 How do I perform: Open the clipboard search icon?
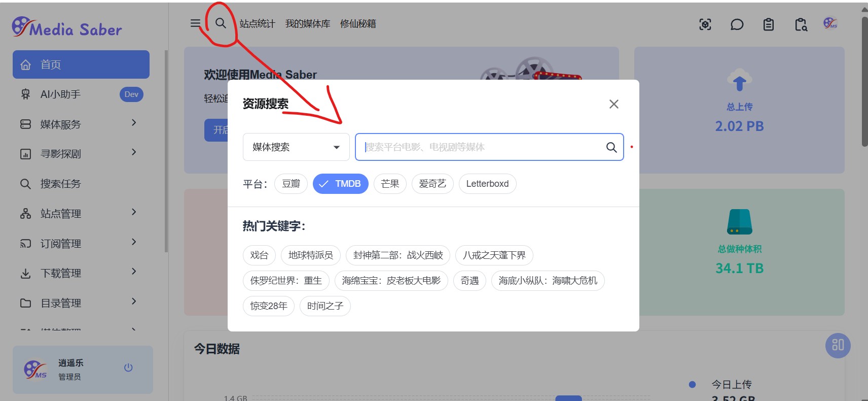[x=801, y=24]
